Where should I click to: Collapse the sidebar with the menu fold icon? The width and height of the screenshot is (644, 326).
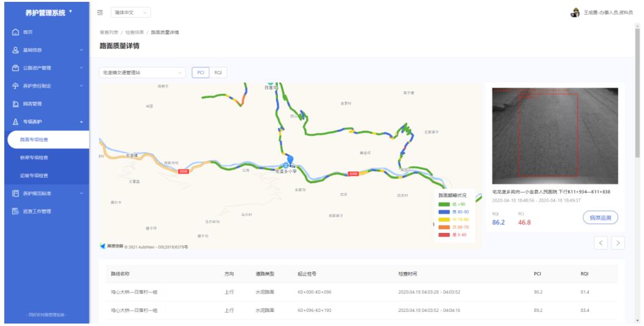(100, 12)
